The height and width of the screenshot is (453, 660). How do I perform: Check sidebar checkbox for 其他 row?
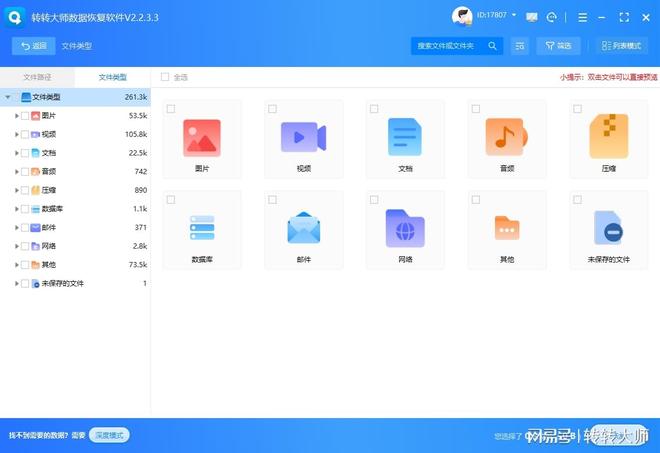pos(25,265)
